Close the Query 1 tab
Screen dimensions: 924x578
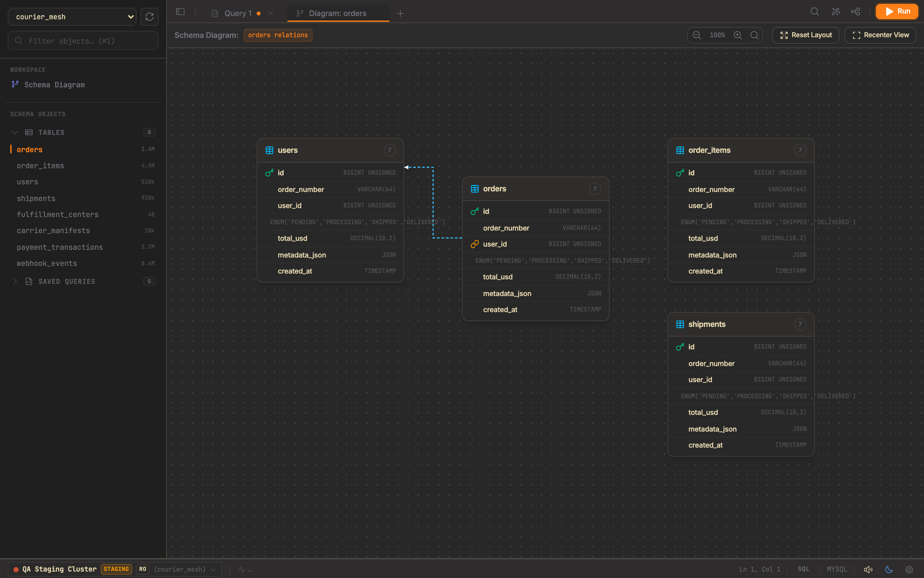pyautogui.click(x=271, y=13)
